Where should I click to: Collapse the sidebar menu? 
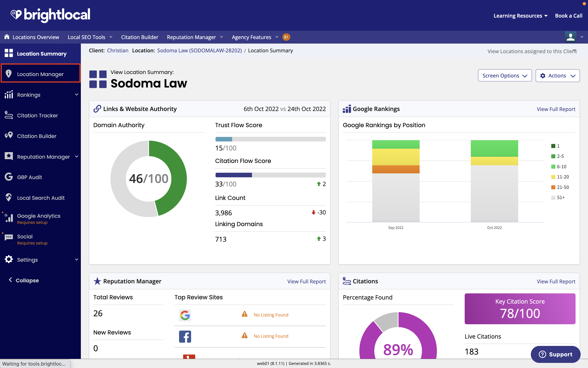[x=24, y=280]
